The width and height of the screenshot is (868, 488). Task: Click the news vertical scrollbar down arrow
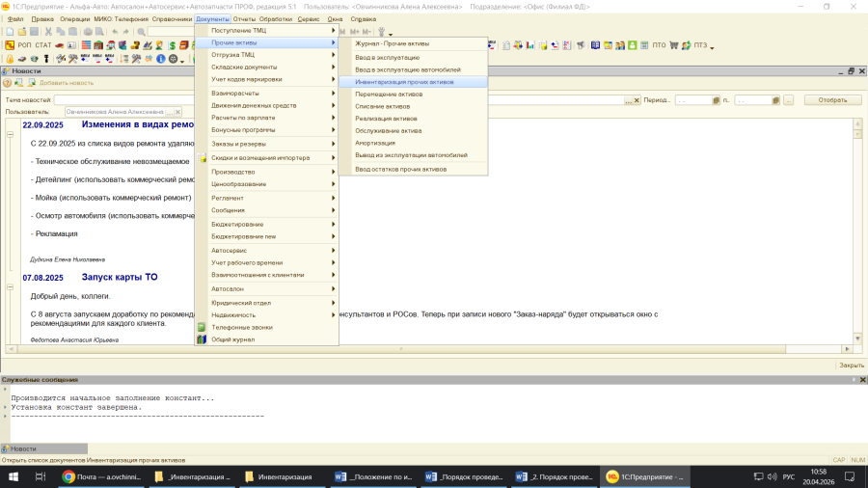[857, 339]
